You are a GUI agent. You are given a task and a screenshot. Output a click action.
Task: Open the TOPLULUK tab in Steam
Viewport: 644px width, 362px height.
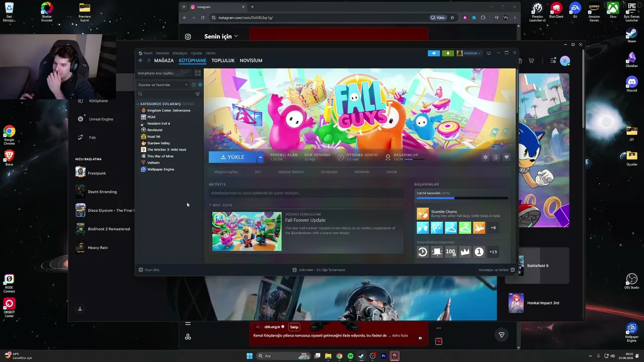click(x=223, y=60)
